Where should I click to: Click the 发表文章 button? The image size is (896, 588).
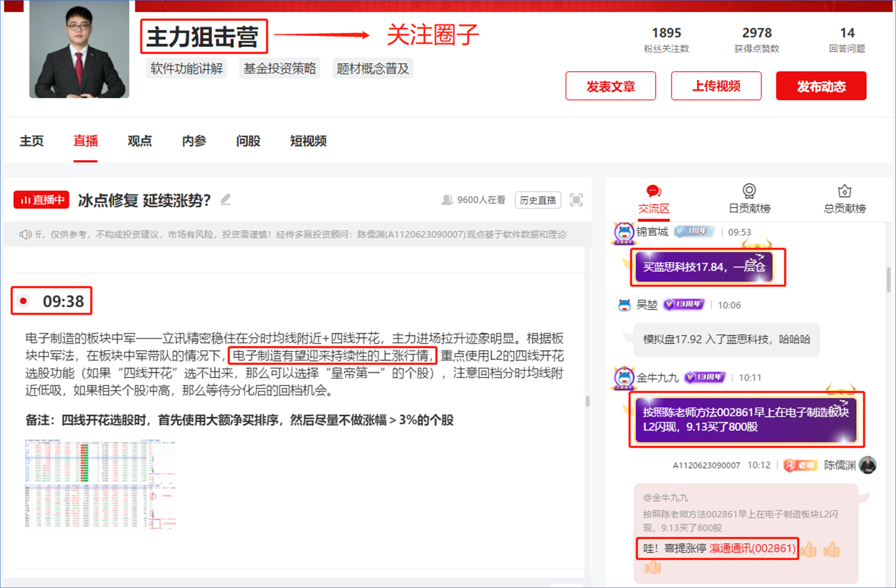610,86
